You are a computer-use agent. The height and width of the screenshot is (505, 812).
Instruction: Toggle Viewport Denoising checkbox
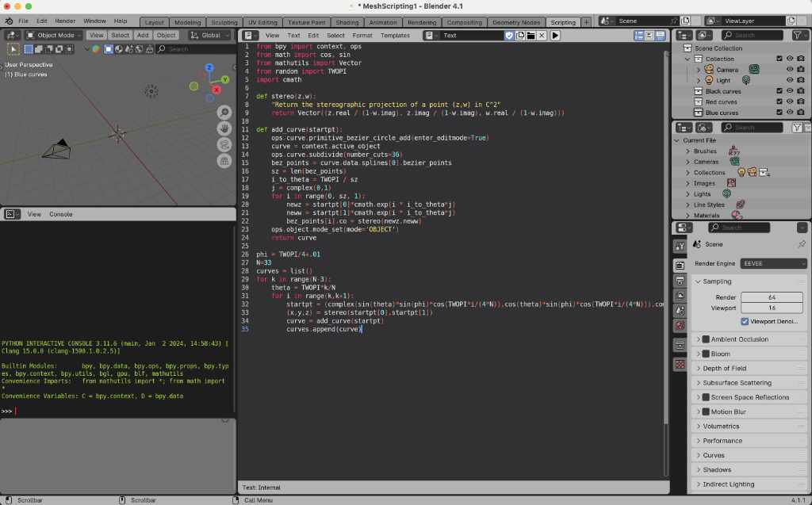tap(745, 322)
